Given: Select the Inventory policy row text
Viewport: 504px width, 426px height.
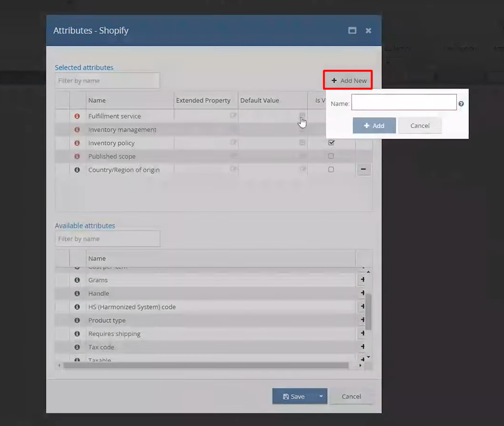Looking at the screenshot, I should tap(111, 143).
